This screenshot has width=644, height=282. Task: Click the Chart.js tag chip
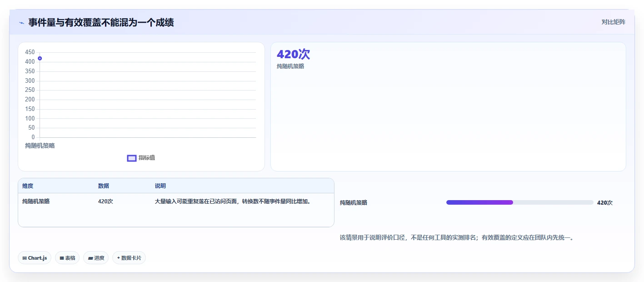click(35, 258)
